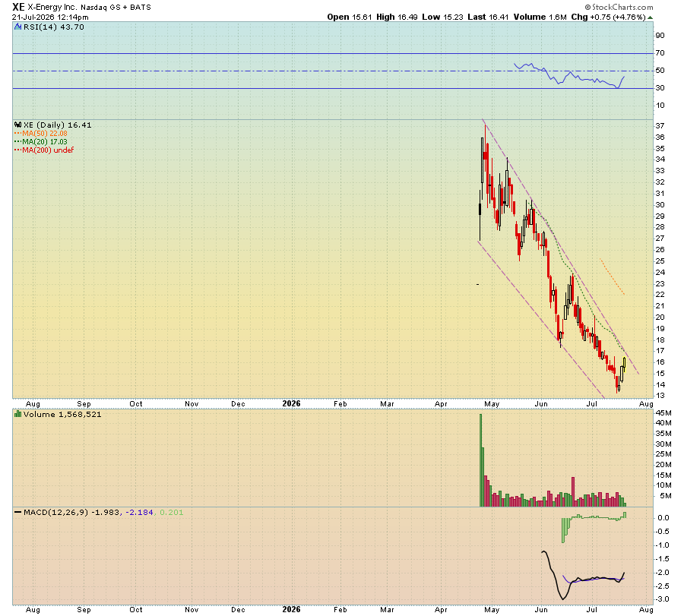The width and height of the screenshot is (684, 616).
Task: Click the tall red June volume spike
Action: (x=573, y=491)
